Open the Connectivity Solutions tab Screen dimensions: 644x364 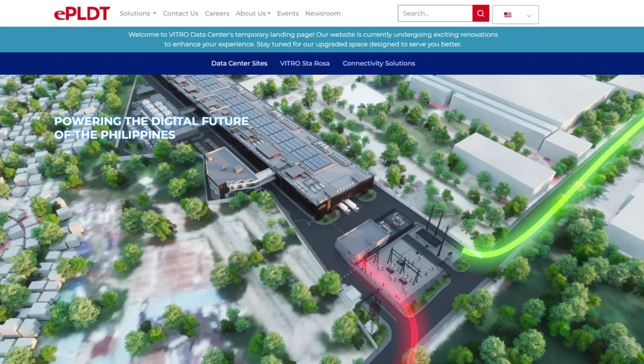pyautogui.click(x=379, y=63)
